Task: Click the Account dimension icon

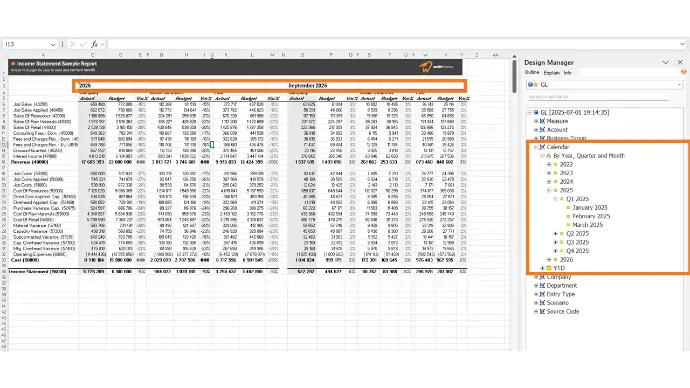Action: coord(542,130)
